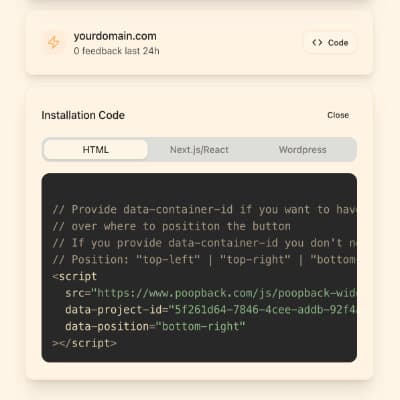This screenshot has width=400, height=400.
Task: Click the data-project-id UUID value
Action: pos(263,310)
